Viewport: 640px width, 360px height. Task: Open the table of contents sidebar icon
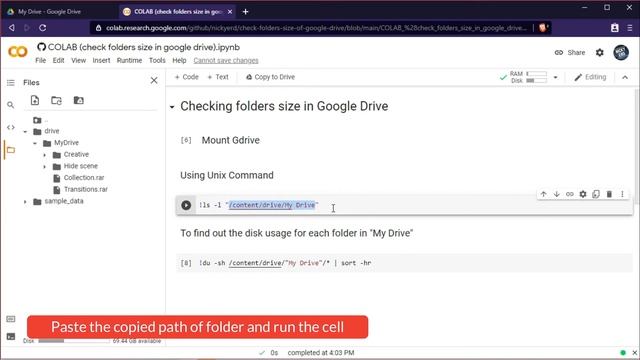coord(11,83)
